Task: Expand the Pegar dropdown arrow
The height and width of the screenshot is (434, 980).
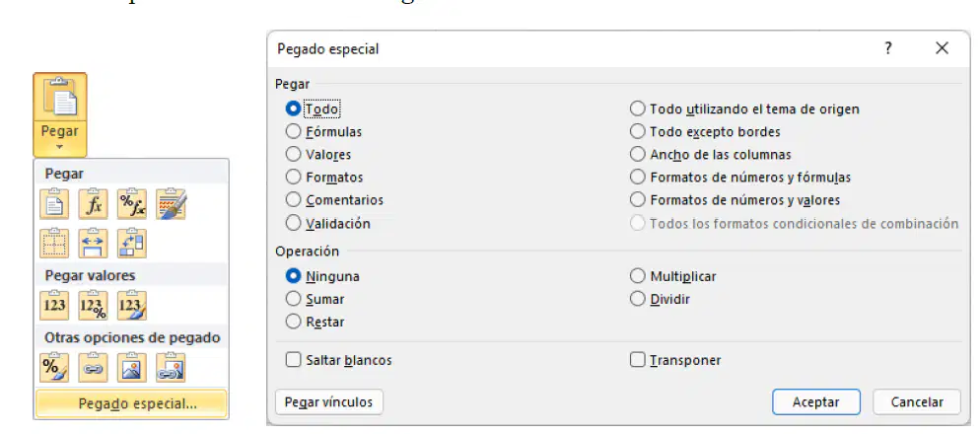Action: click(x=60, y=148)
